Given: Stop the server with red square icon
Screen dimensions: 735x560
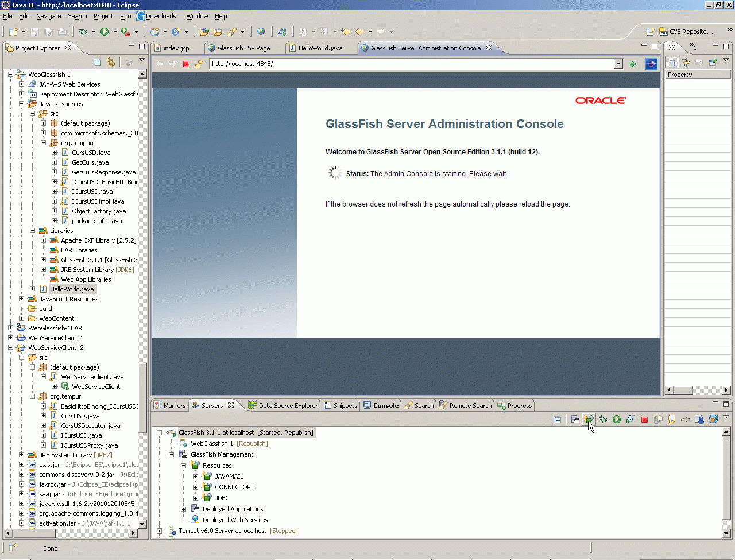Looking at the screenshot, I should click(644, 419).
